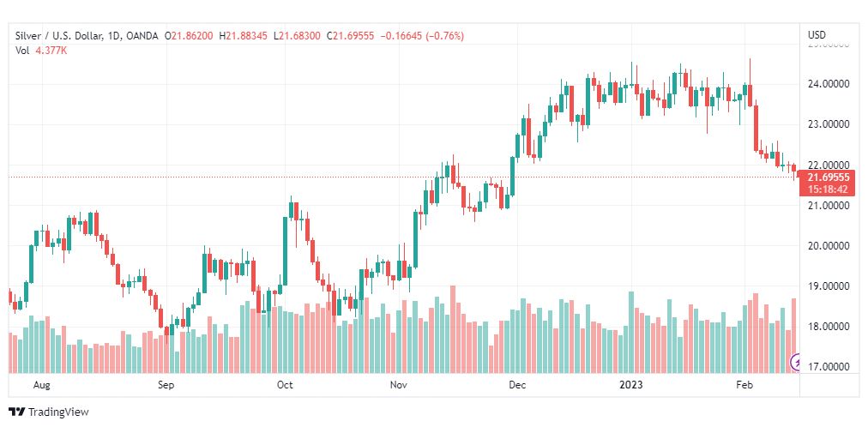Click the Feb label on time axis
Image resolution: width=868 pixels, height=427 pixels.
coord(744,384)
